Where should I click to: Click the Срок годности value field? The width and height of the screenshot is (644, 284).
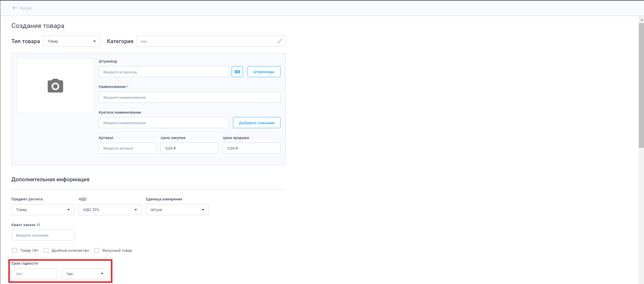(x=34, y=274)
